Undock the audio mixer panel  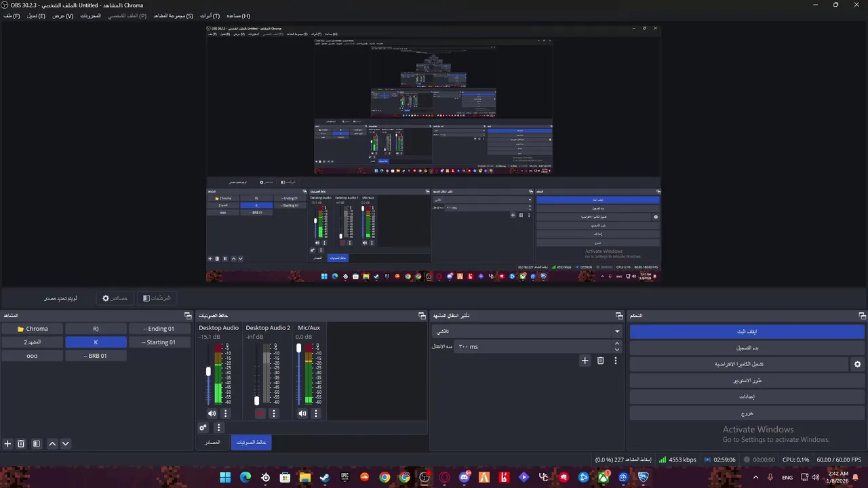click(421, 316)
